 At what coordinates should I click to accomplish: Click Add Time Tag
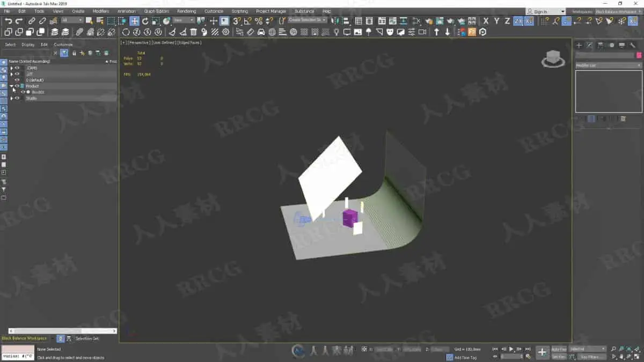[465, 357]
